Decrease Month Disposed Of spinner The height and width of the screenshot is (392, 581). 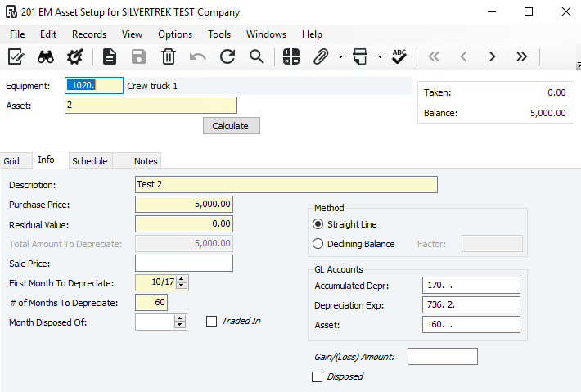point(180,325)
